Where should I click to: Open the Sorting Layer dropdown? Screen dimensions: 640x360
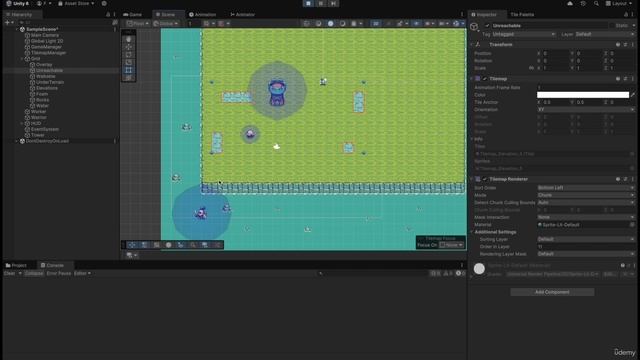point(586,239)
